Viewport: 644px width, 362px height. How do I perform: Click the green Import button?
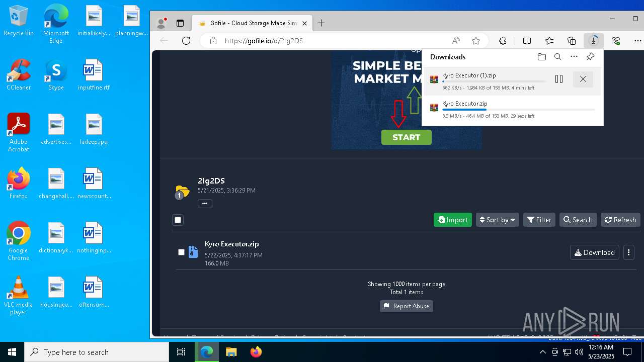tap(453, 220)
